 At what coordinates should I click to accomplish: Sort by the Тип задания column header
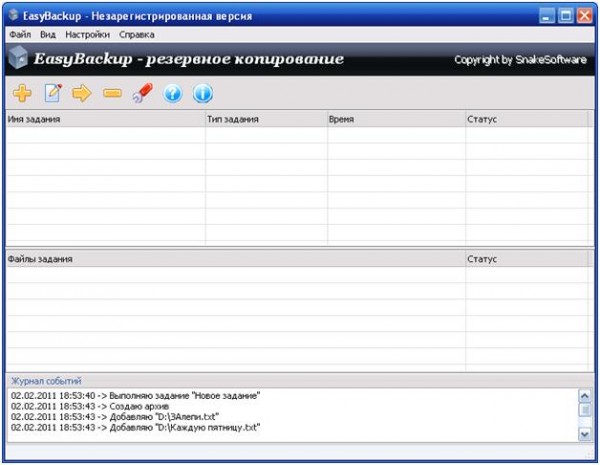point(266,119)
